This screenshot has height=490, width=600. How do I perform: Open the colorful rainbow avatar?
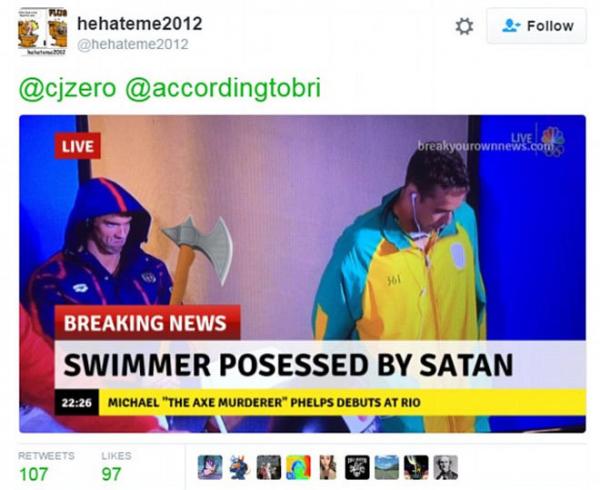(298, 467)
